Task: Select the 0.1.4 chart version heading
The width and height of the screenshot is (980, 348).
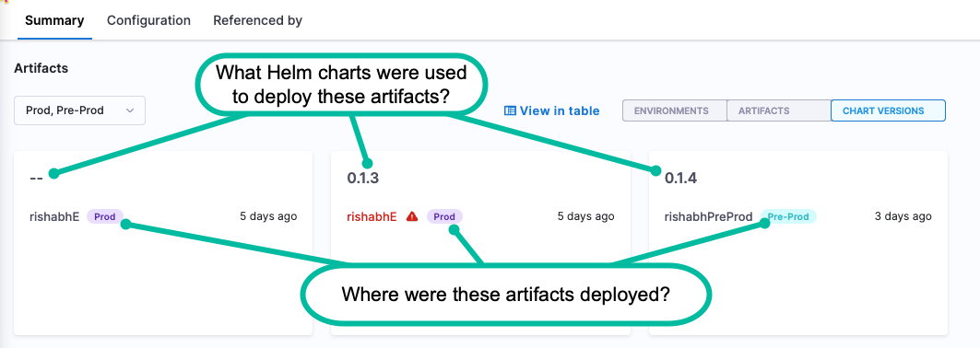Action: [680, 179]
